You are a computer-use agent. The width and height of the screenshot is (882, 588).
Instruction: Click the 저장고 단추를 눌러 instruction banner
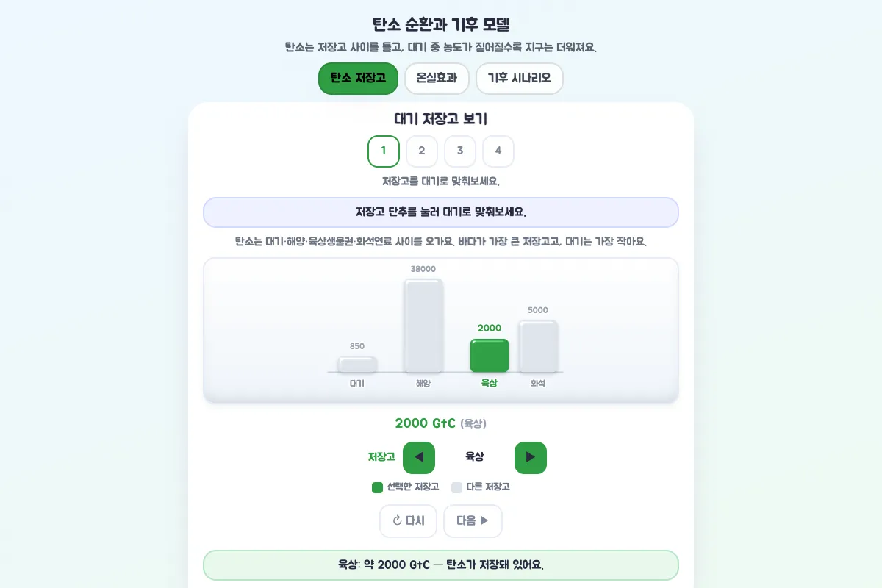point(441,212)
